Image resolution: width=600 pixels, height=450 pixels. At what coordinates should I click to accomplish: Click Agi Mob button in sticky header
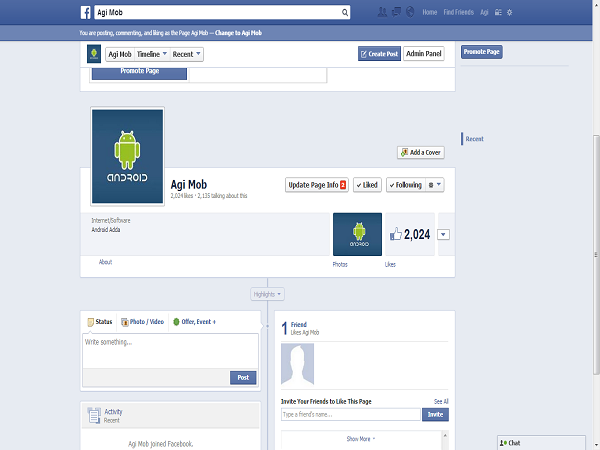pos(120,54)
